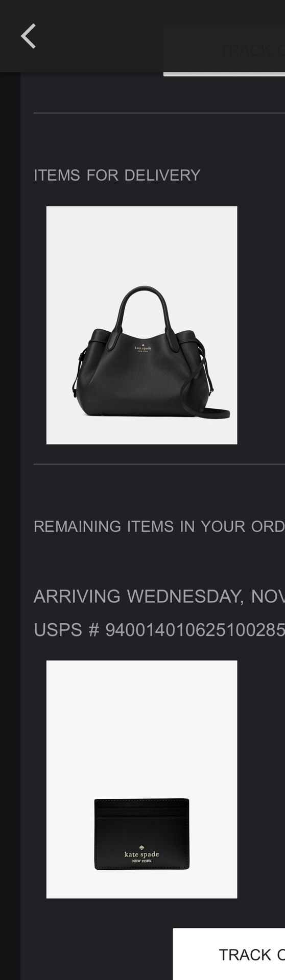Click kate spade NEW YORK logo on card holder
Screen dimensions: 285x980
pos(141,856)
